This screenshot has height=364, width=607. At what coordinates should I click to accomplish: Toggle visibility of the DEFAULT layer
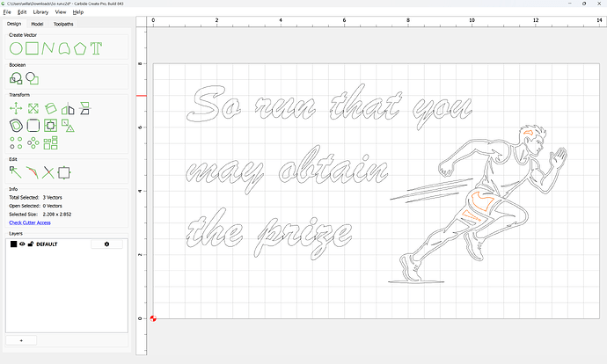point(23,244)
